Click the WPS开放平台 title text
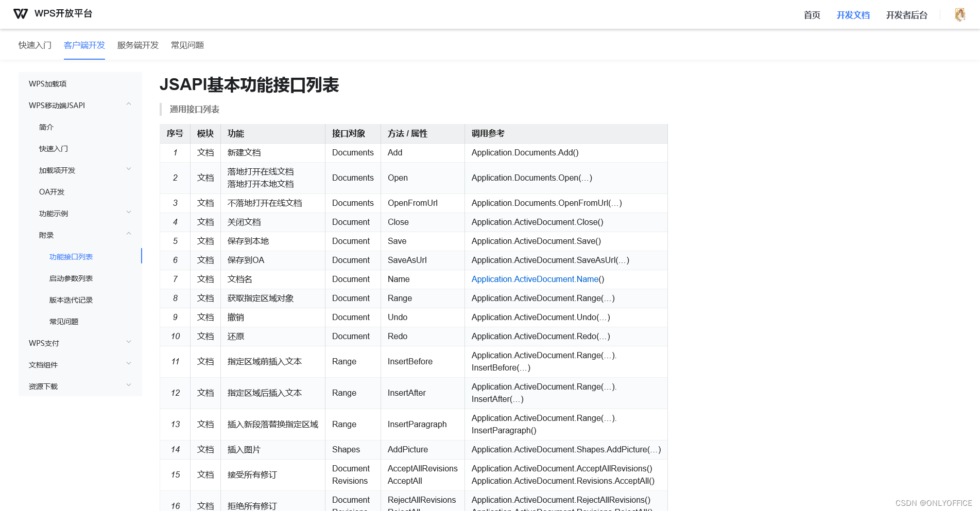 tap(63, 14)
